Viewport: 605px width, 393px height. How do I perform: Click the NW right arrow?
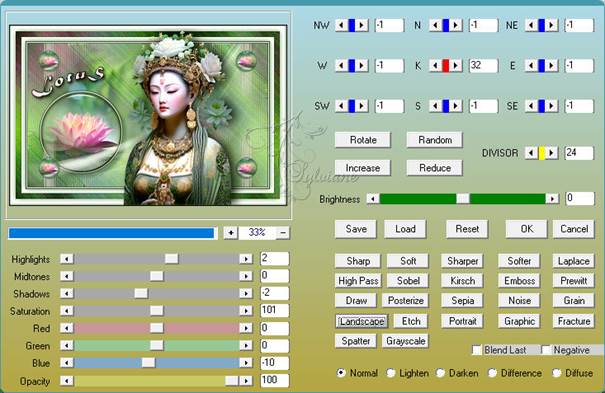362,25
